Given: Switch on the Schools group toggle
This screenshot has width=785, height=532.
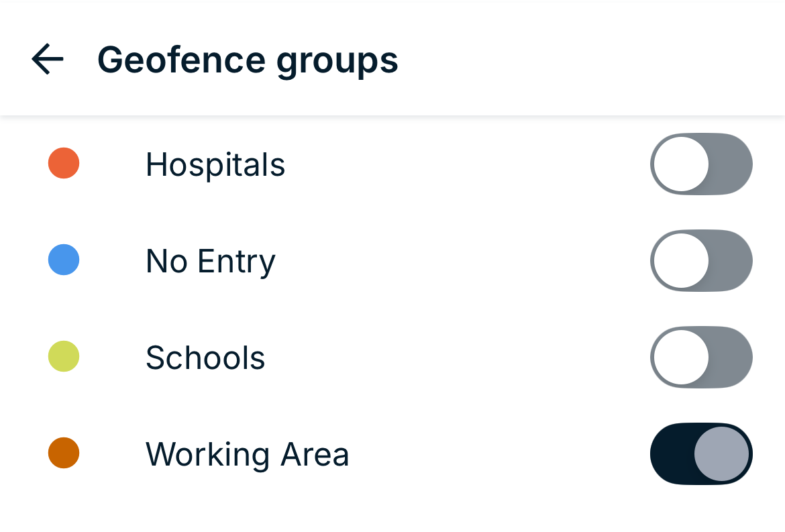Looking at the screenshot, I should (x=701, y=357).
